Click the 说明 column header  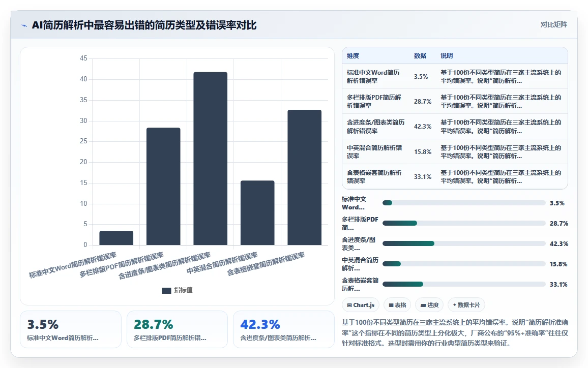(x=447, y=56)
